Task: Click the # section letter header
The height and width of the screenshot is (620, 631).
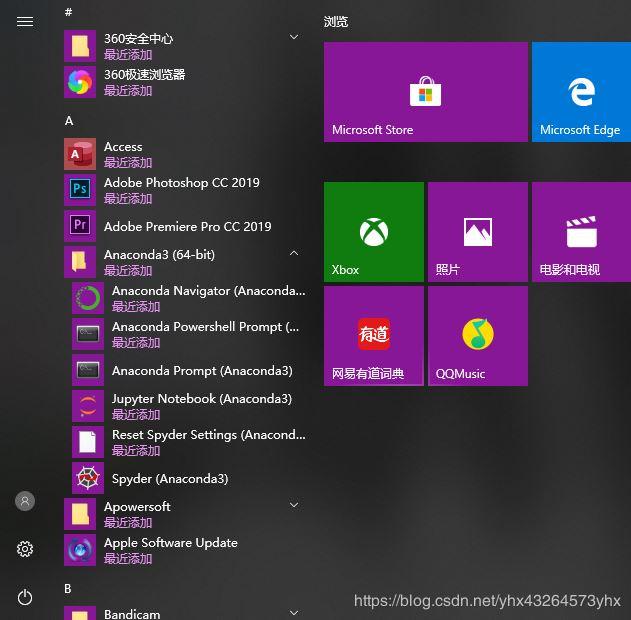Action: pos(68,12)
